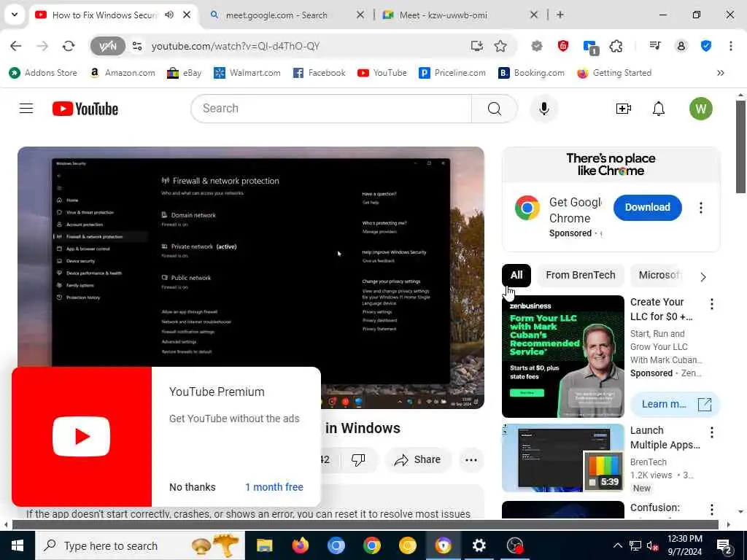The width and height of the screenshot is (747, 560).
Task: Bookmark this page with the star
Action: pyautogui.click(x=500, y=46)
